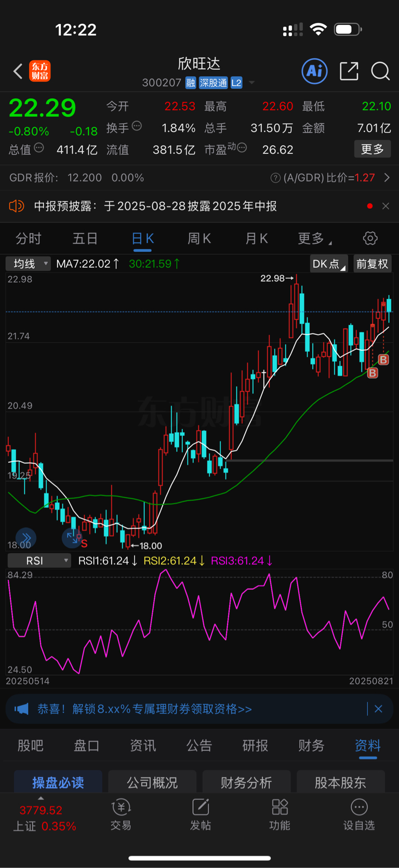Open the 资讯 tab
The height and width of the screenshot is (868, 399).
(x=143, y=746)
